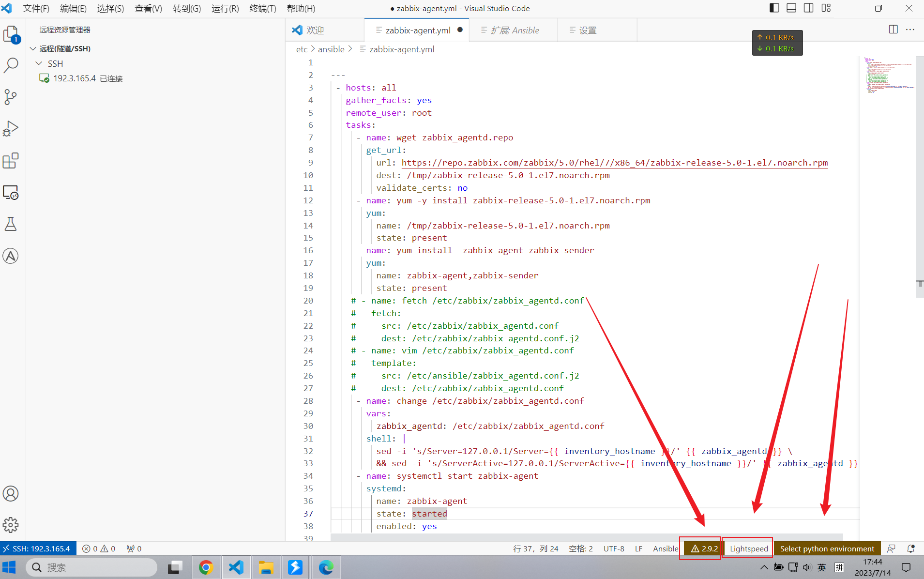
Task: Click the SSH: 192.3.165.4 remote indicator
Action: (x=38, y=549)
